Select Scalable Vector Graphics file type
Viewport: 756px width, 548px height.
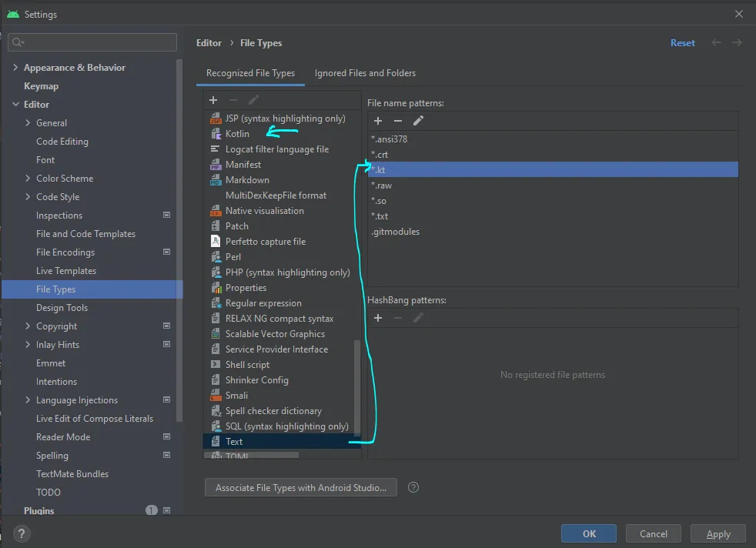pyautogui.click(x=282, y=334)
